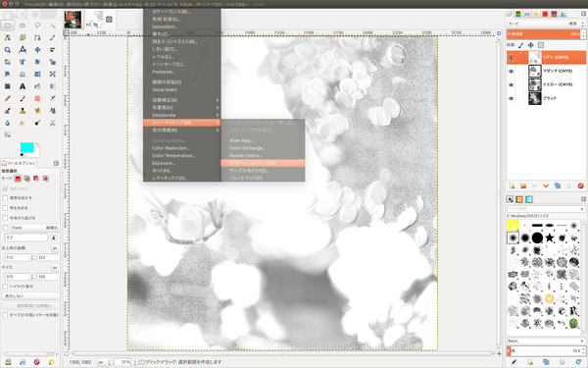Screen dimensions: 588x368
Task: Select the Blur/Sharpen droplet tool
Action: [x=8, y=123]
